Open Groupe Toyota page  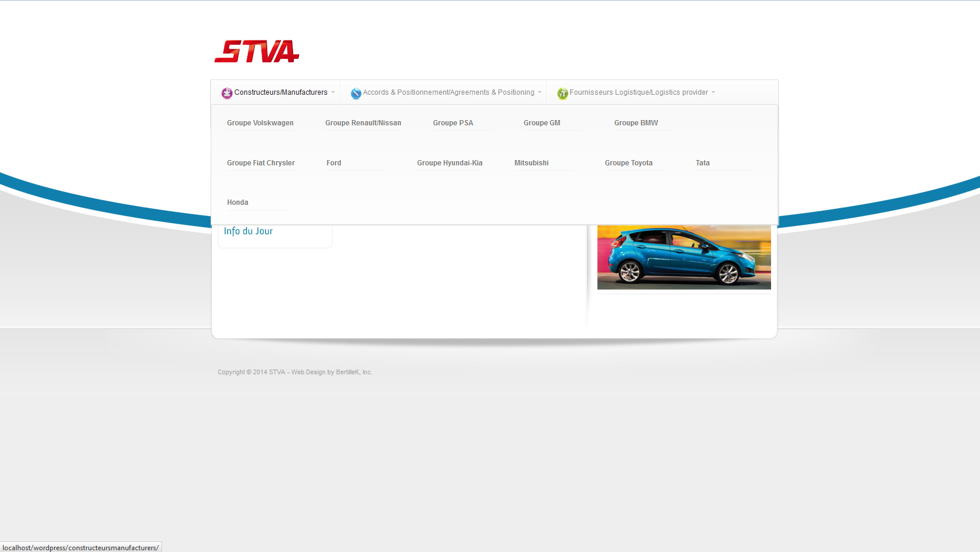629,163
